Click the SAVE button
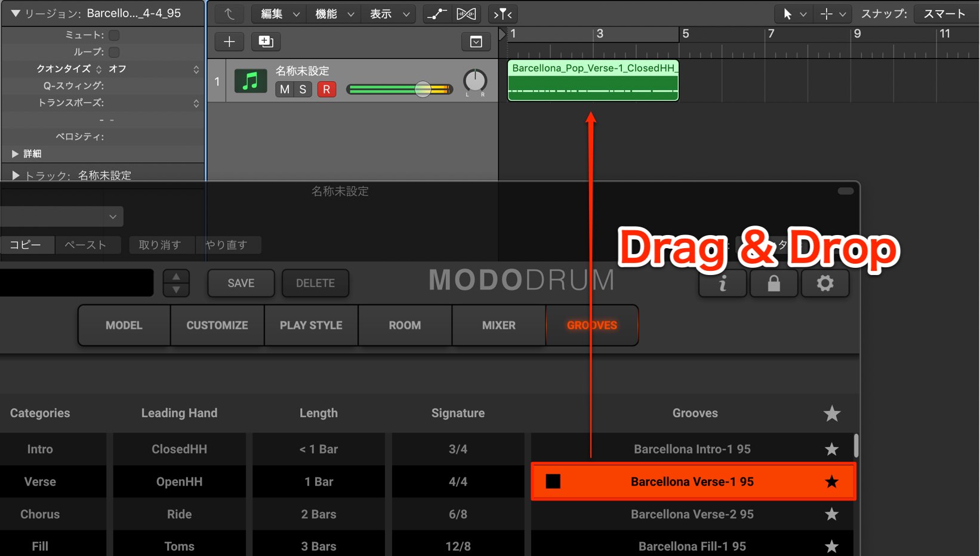This screenshot has width=980, height=556. click(241, 283)
